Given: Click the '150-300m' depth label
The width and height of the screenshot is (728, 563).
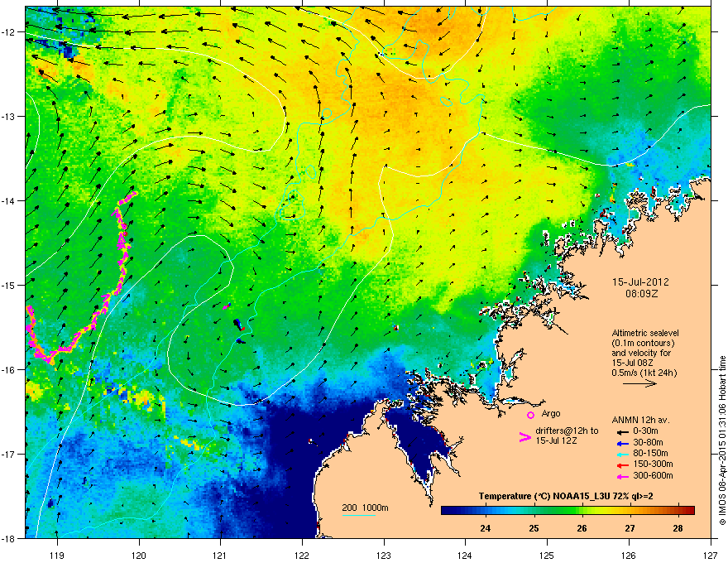Looking at the screenshot, I should point(654,464).
